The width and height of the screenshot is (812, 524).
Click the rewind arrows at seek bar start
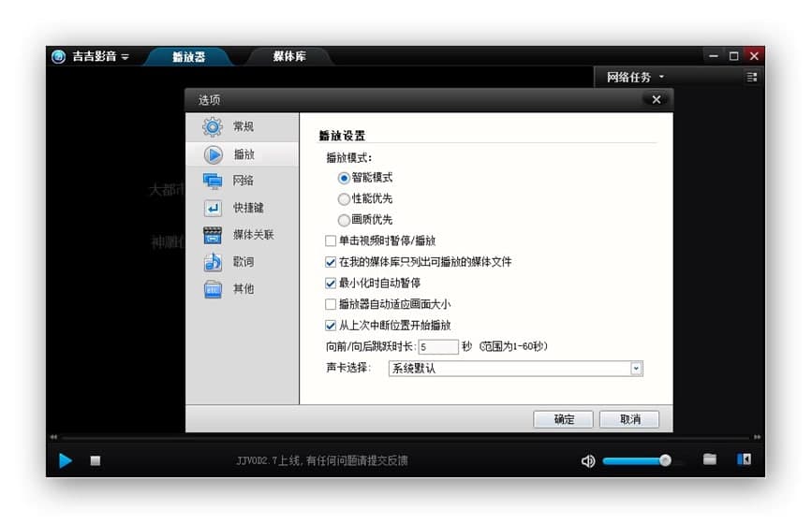tap(54, 437)
